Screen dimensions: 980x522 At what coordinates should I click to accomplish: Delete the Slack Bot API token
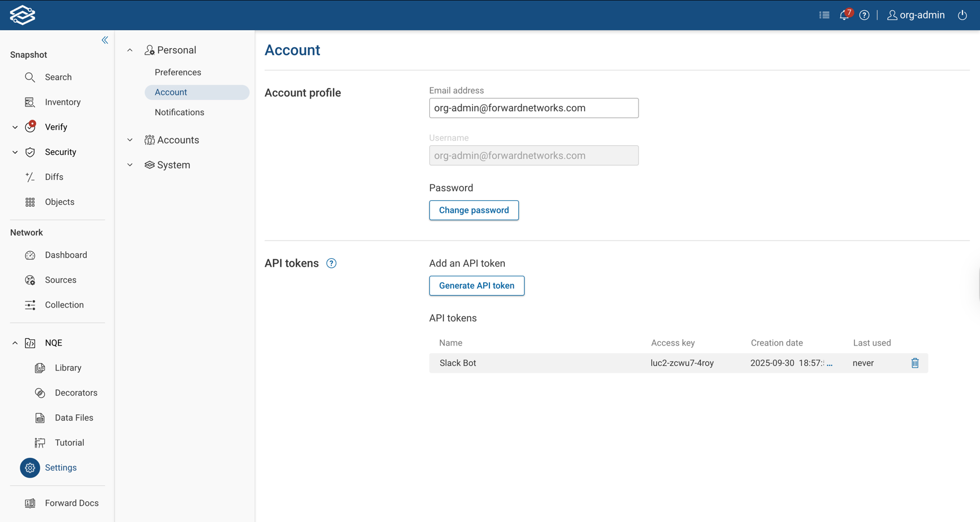[914, 363]
